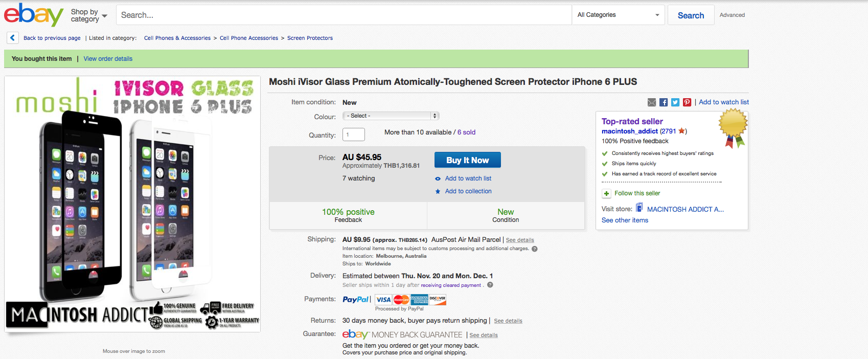Share this listing on Facebook
Image resolution: width=868 pixels, height=359 pixels.
tap(664, 102)
